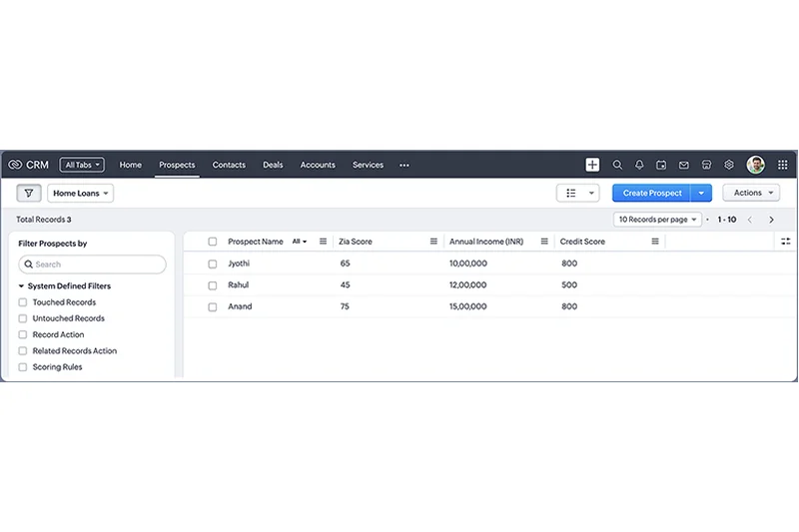Sort by the Annual Income (INR) header
799x532 pixels.
click(x=486, y=242)
